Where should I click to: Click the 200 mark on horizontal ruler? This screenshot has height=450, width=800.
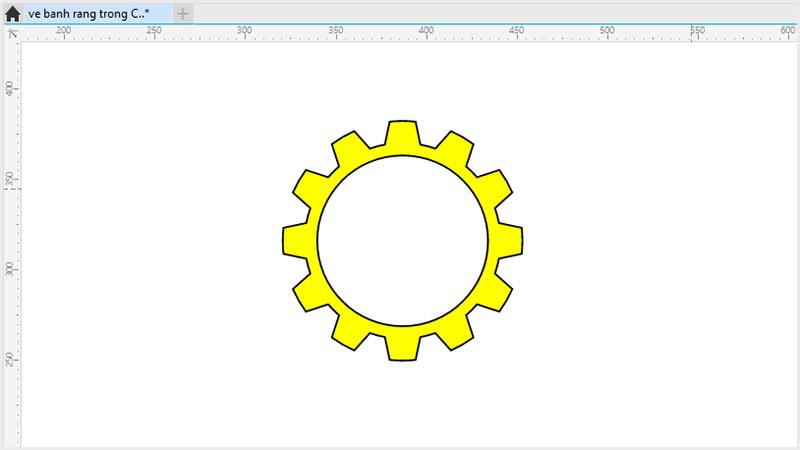(63, 32)
